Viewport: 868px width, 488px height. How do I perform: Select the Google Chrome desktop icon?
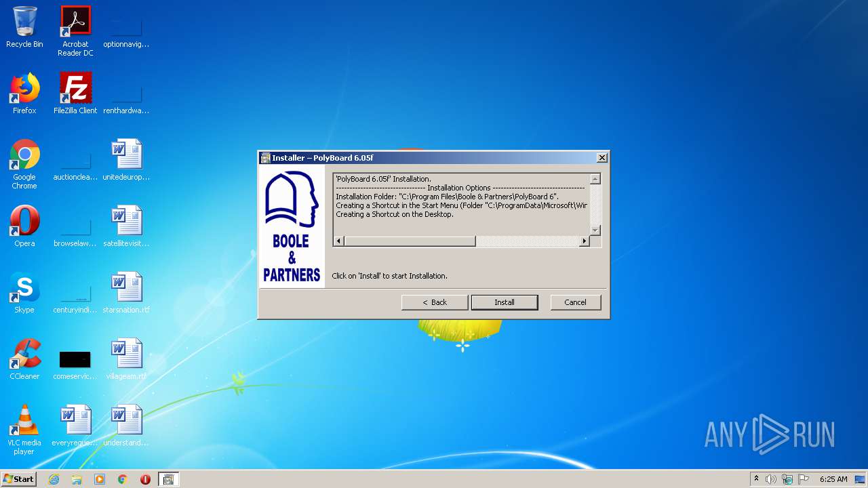[24, 165]
